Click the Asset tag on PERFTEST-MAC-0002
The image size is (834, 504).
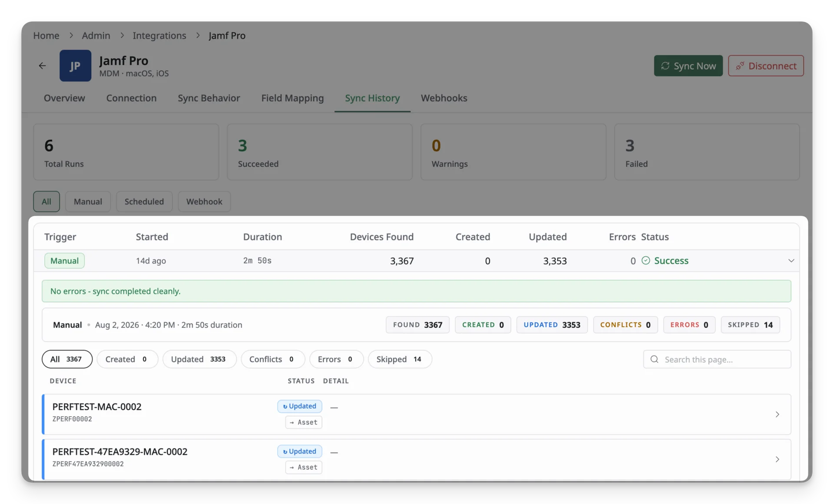[x=304, y=422]
